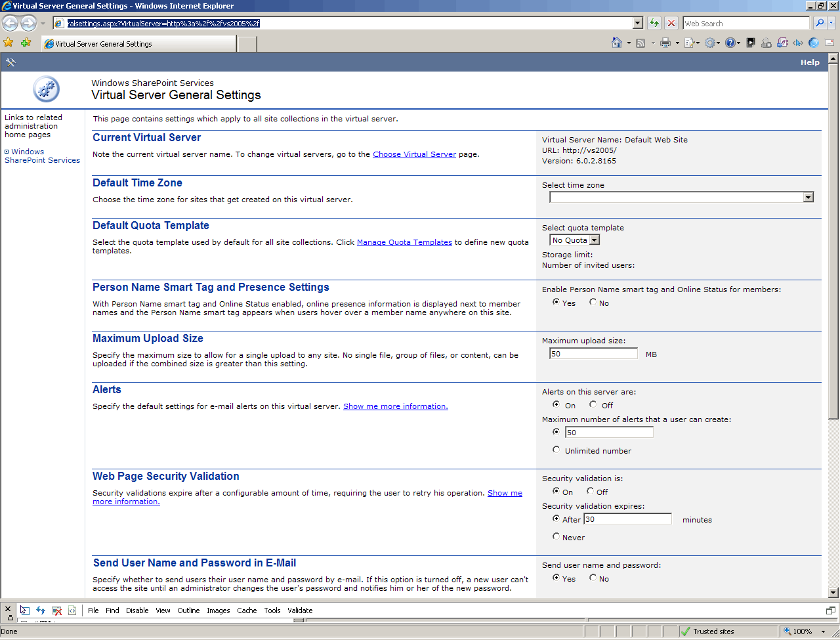Viewport: 840px width, 640px height.
Task: Open the developer toolbar File menu
Action: tap(93, 610)
